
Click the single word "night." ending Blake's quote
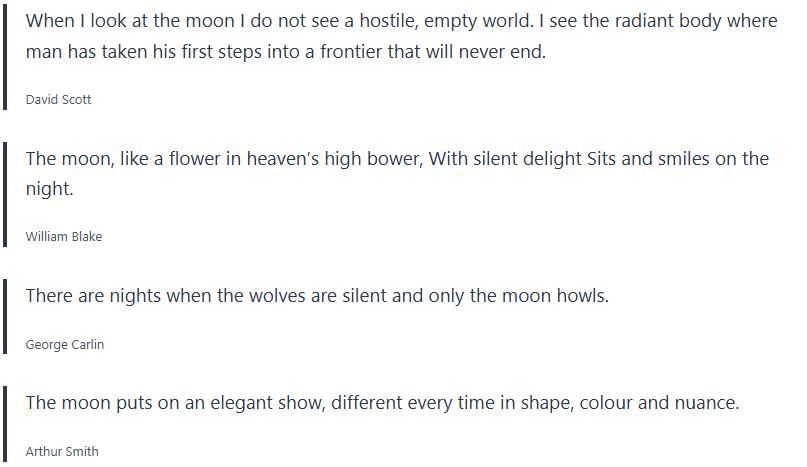pos(49,188)
